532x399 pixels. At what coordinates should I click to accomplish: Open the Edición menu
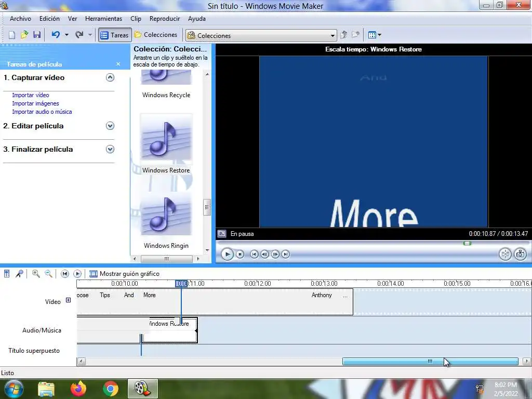pos(49,19)
